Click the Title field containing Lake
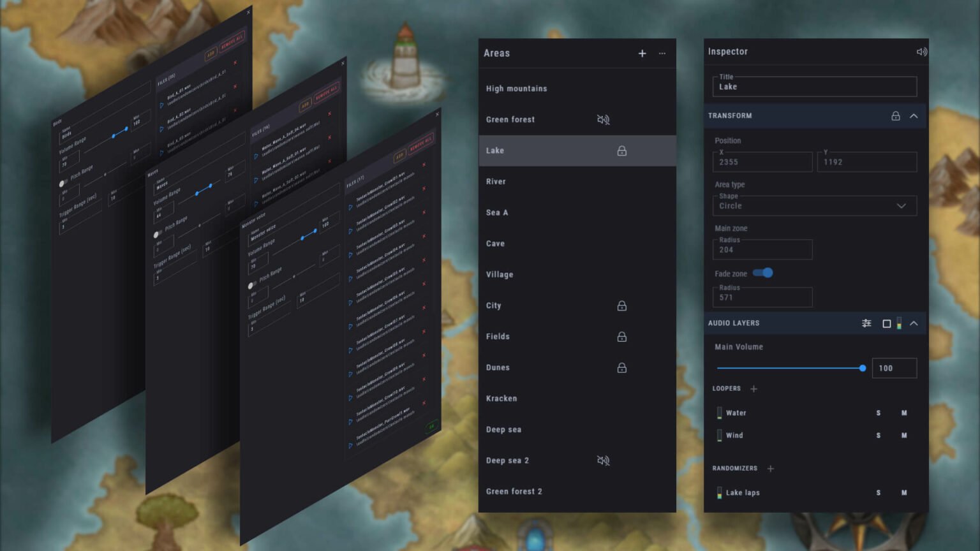The width and height of the screenshot is (980, 551). 813,87
